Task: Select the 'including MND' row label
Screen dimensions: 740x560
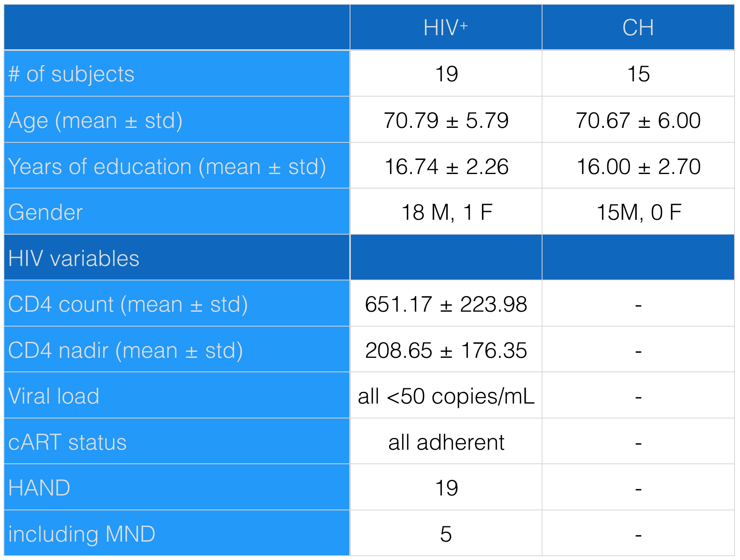Action: coord(81,534)
